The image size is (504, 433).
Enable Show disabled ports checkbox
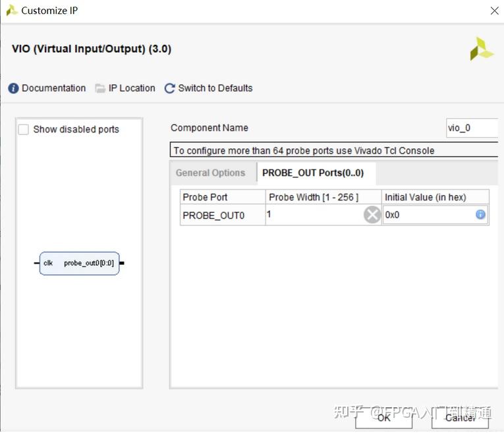click(x=24, y=129)
